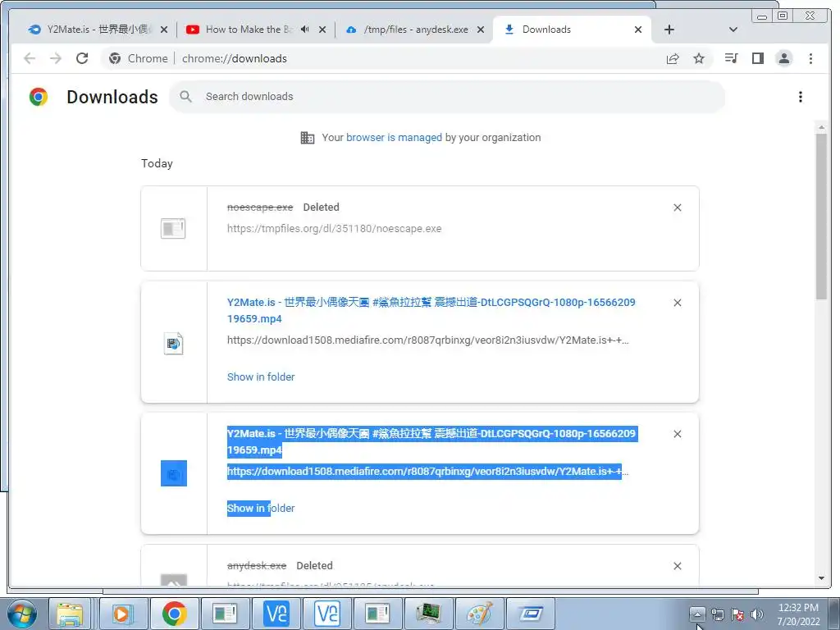
Task: Open the network tray icon
Action: pyautogui.click(x=717, y=614)
